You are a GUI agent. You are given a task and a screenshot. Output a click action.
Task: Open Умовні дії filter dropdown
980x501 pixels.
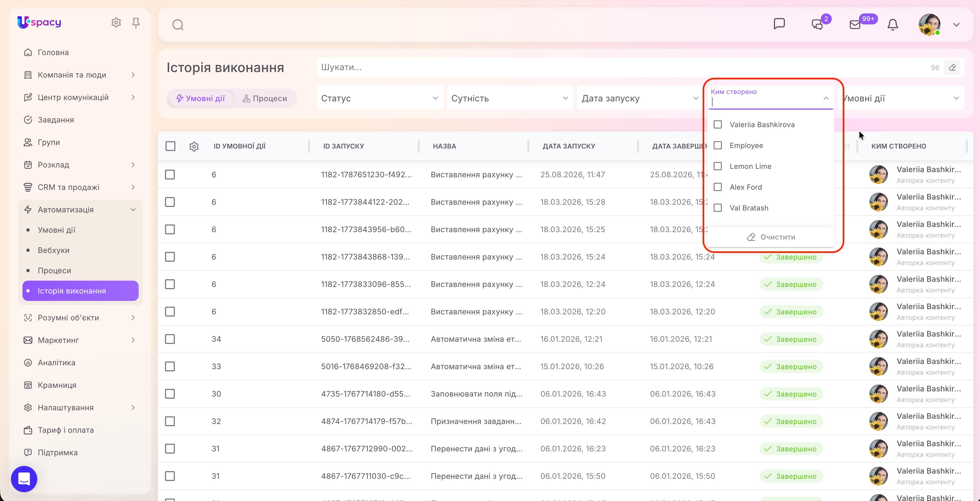tap(901, 98)
